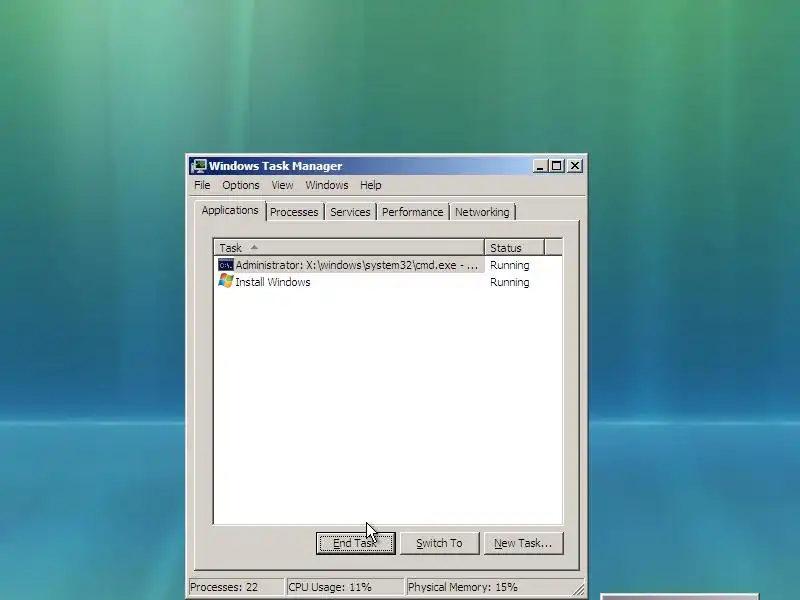
Task: Click the window resize grip corner
Action: click(x=579, y=589)
